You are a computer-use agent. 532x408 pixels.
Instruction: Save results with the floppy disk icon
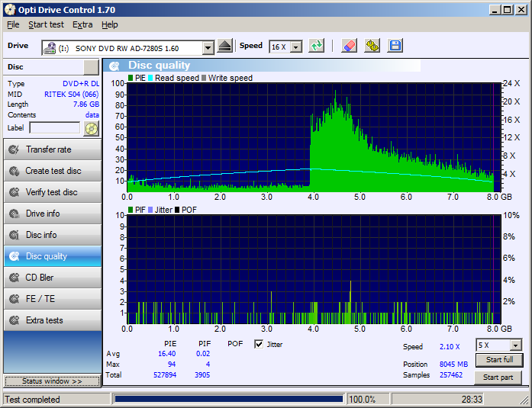point(395,46)
